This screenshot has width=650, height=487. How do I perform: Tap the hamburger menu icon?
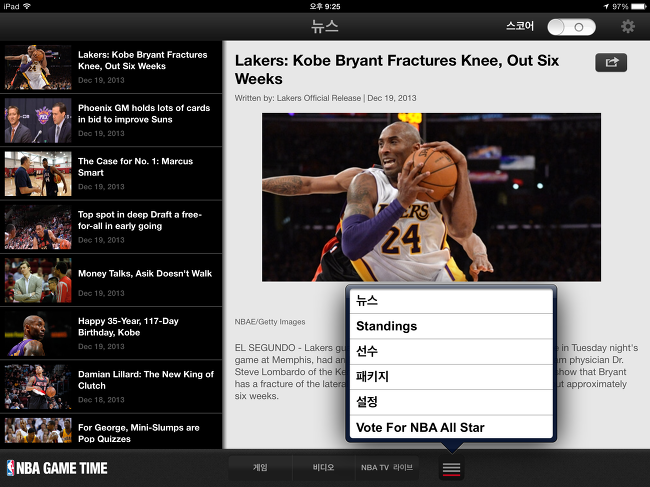(x=451, y=469)
